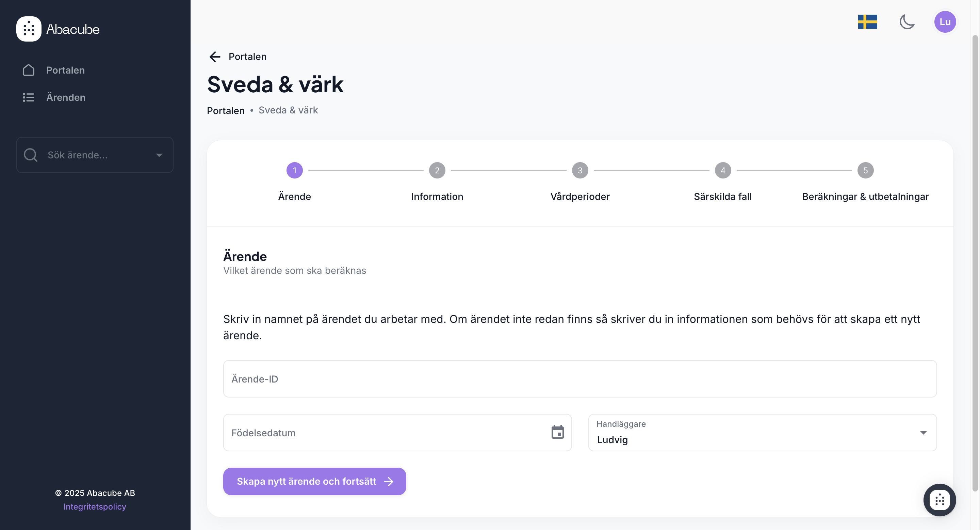Click the search magnifier icon
980x530 pixels.
30,155
